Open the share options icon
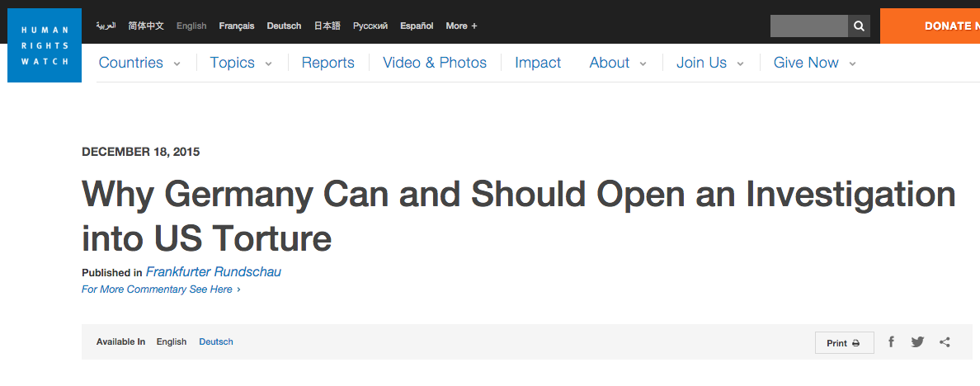Image resolution: width=980 pixels, height=386 pixels. click(x=945, y=342)
